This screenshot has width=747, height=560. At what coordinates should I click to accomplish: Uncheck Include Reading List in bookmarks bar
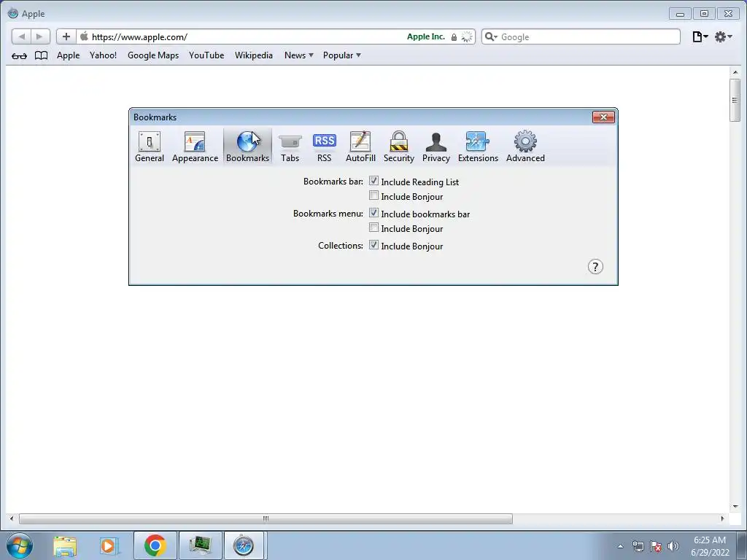(x=374, y=181)
